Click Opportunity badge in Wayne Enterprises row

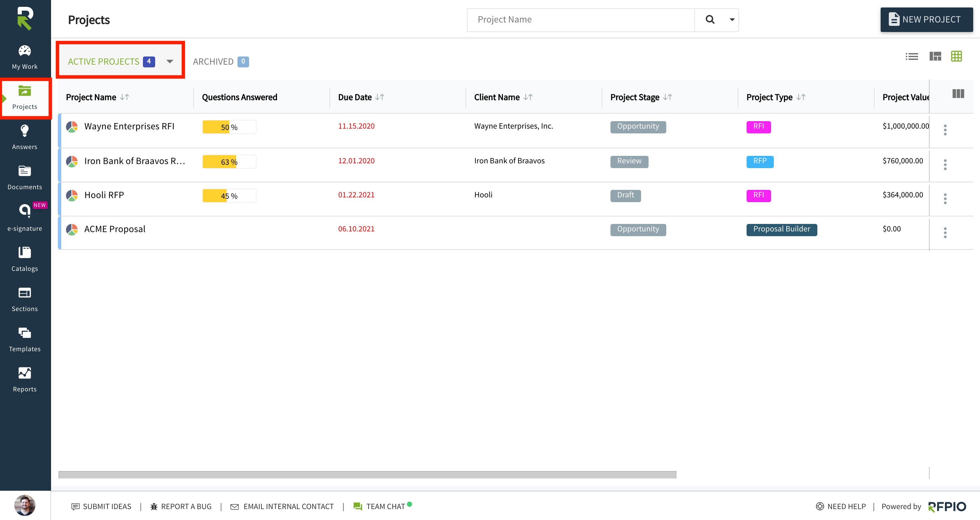pyautogui.click(x=638, y=127)
